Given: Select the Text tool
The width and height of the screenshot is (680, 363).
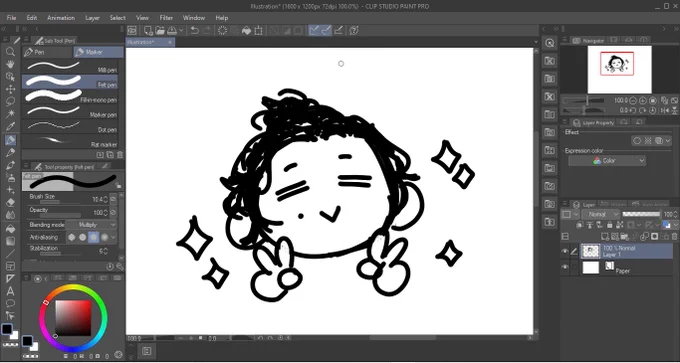Looking at the screenshot, I should tap(10, 291).
